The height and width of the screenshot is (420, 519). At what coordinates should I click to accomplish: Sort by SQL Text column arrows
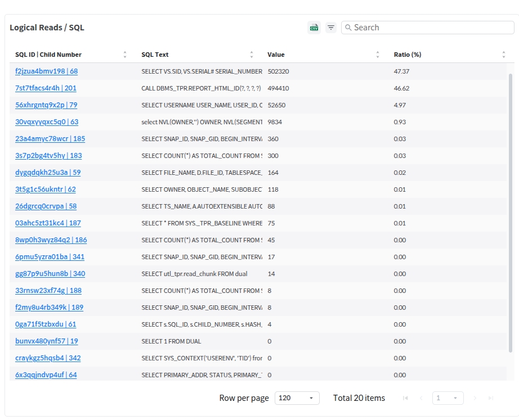coord(252,55)
